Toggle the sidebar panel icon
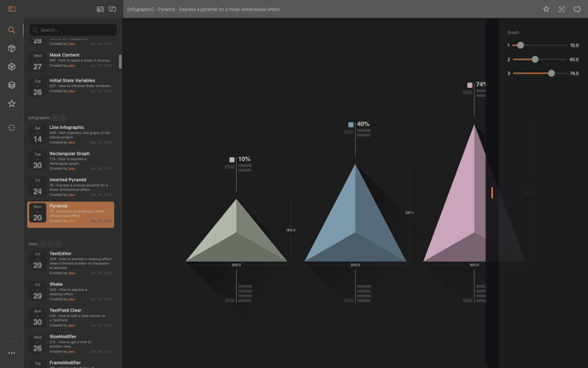Viewport: 588px width, 368px height. [x=12, y=9]
